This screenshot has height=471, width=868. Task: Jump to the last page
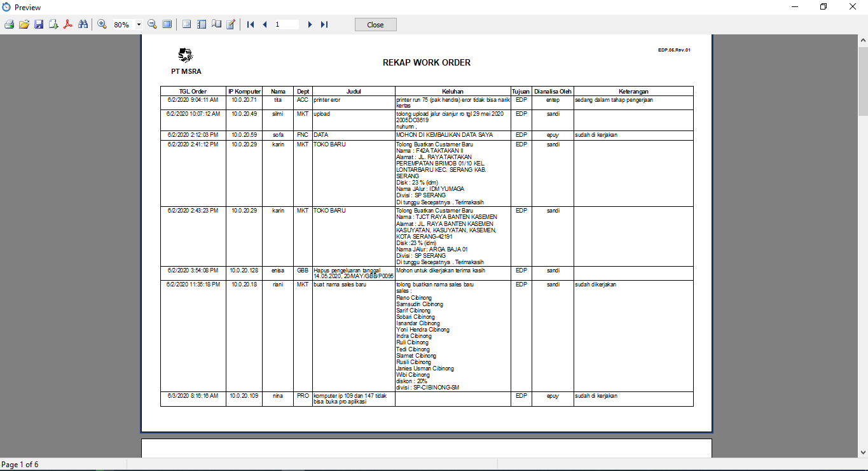[324, 24]
